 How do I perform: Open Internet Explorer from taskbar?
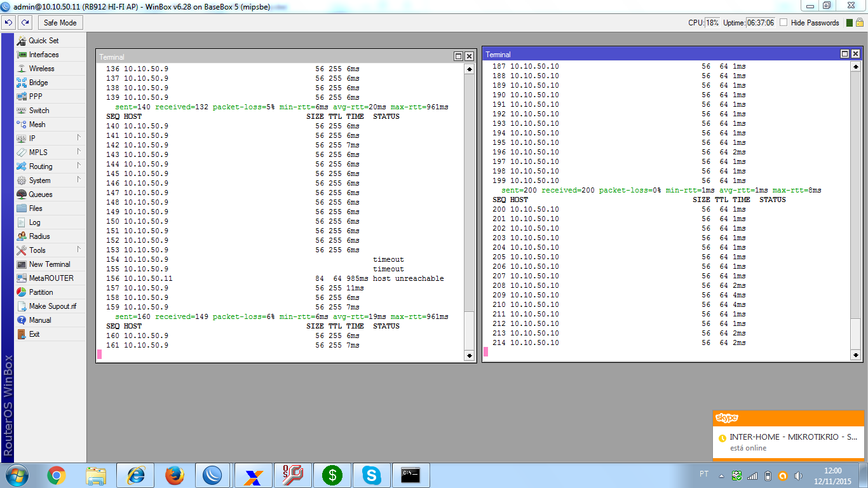(x=135, y=475)
